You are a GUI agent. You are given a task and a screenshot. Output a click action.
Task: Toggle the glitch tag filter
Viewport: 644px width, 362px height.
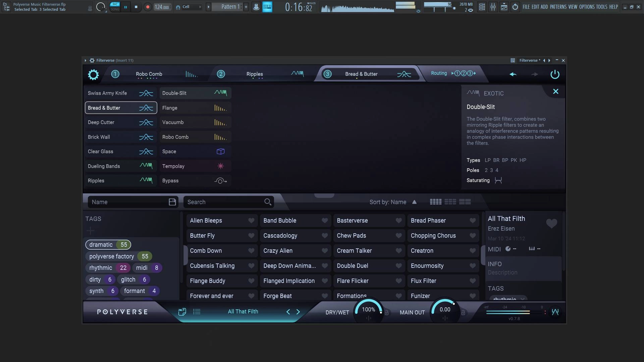[133, 280]
